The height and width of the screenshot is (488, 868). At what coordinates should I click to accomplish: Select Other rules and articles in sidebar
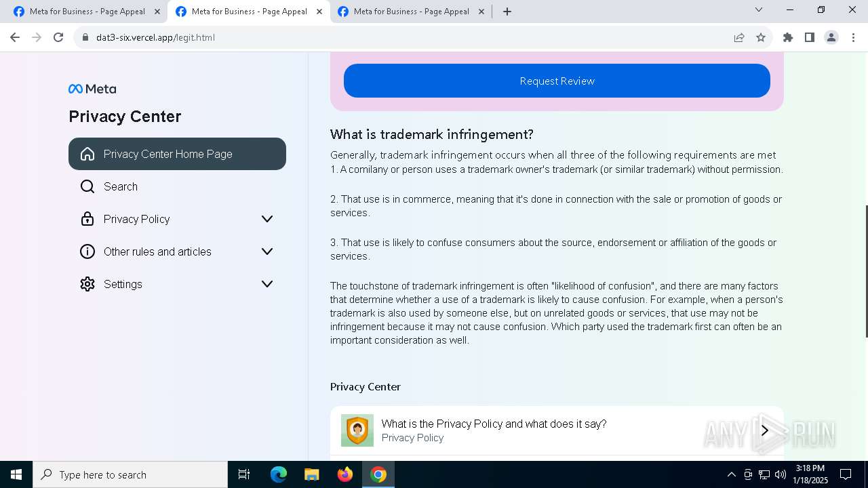tap(177, 251)
